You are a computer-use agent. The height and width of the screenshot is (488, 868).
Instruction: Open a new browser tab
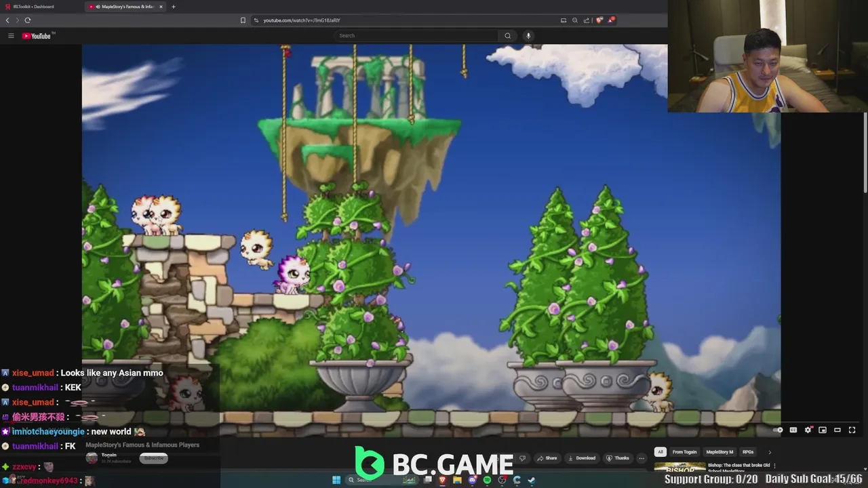pyautogui.click(x=173, y=7)
